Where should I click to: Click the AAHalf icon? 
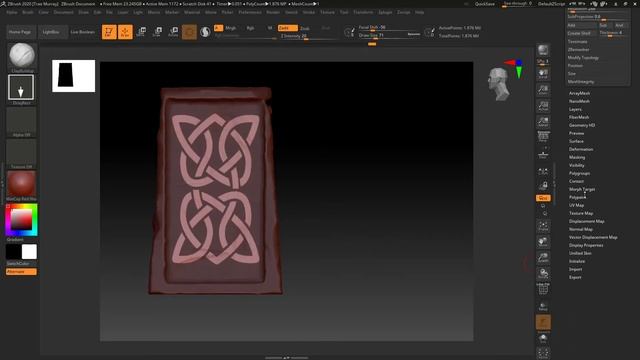tap(543, 122)
